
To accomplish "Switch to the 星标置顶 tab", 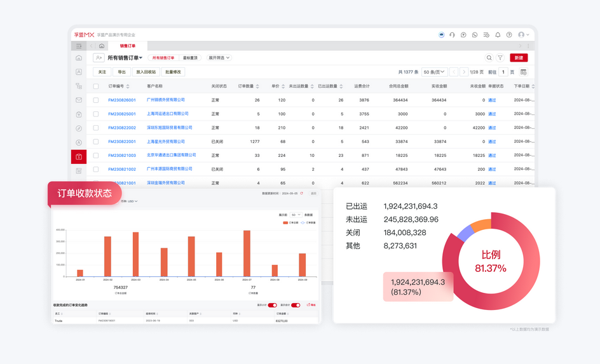I will [190, 58].
